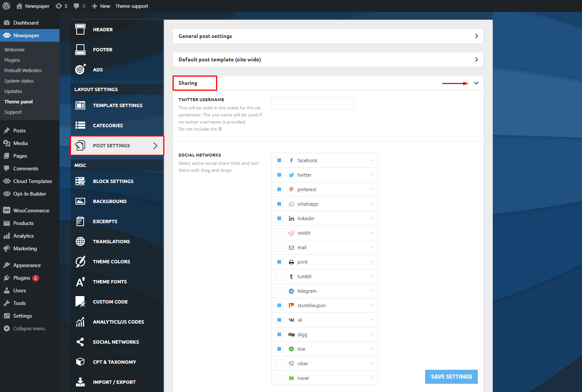
Task: Uncheck the vk sharing checkbox
Action: coord(279,320)
